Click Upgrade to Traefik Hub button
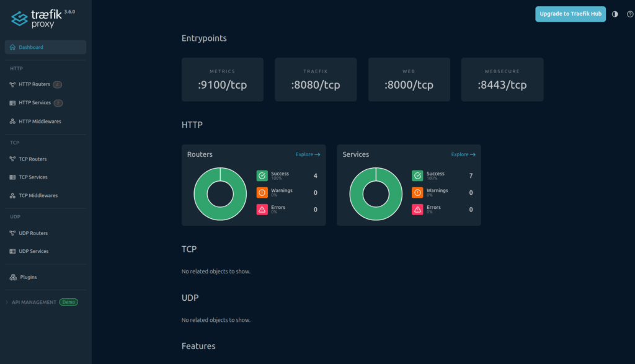The width and height of the screenshot is (635, 364). click(x=570, y=14)
